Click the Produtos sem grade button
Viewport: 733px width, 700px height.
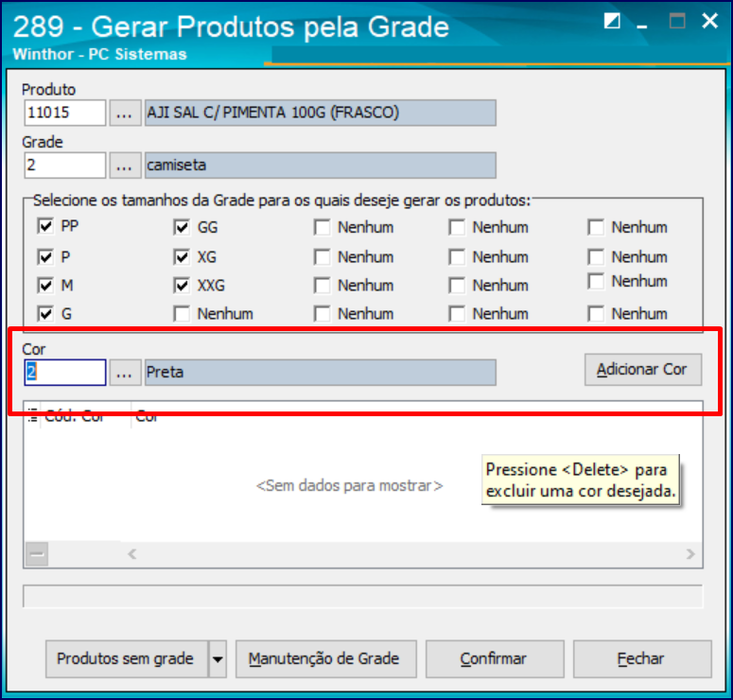click(x=127, y=659)
